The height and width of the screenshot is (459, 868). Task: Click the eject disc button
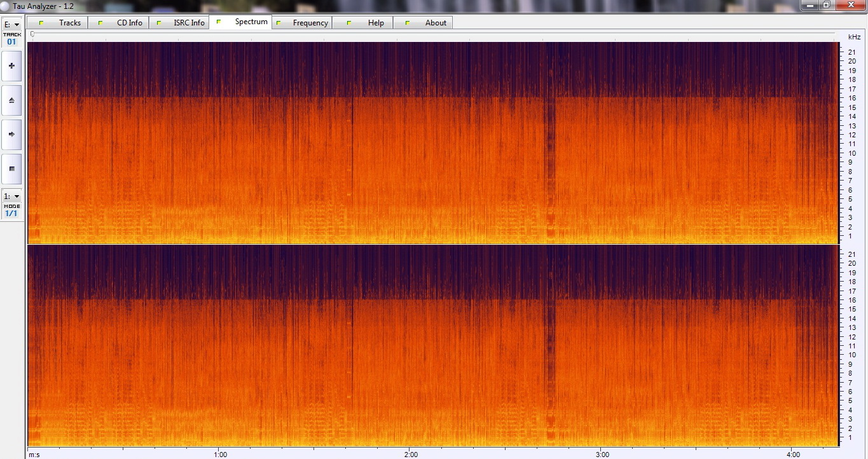pos(11,100)
